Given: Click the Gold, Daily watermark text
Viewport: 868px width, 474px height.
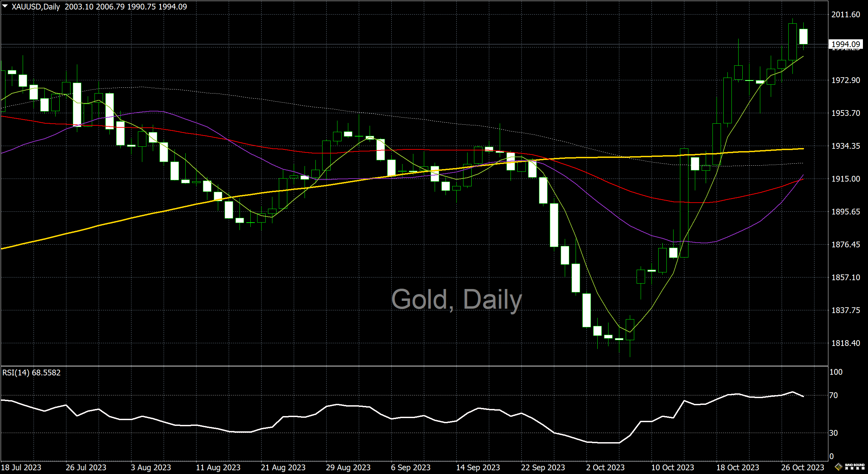Looking at the screenshot, I should (456, 300).
